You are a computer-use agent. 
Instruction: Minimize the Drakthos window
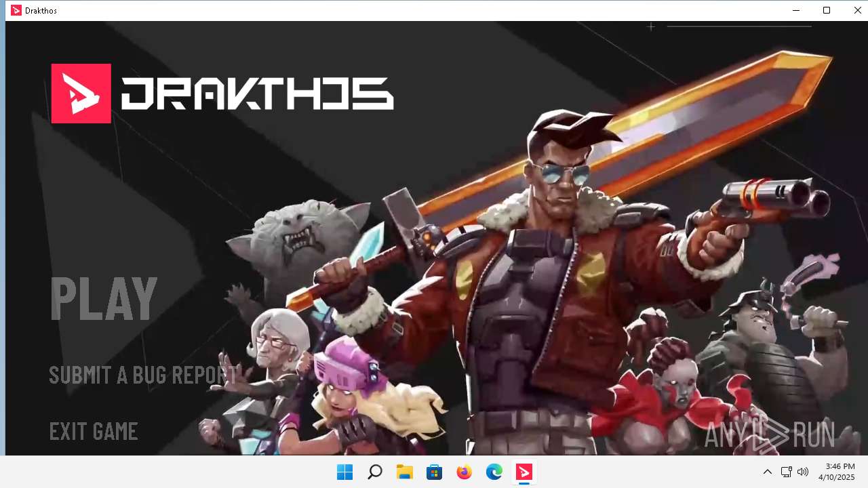[795, 10]
